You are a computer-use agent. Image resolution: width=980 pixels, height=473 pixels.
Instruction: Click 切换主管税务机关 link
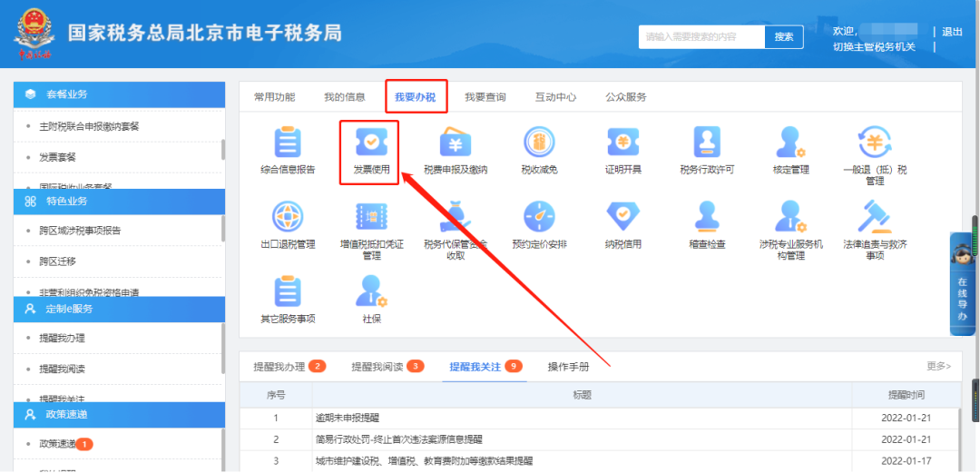click(x=874, y=47)
